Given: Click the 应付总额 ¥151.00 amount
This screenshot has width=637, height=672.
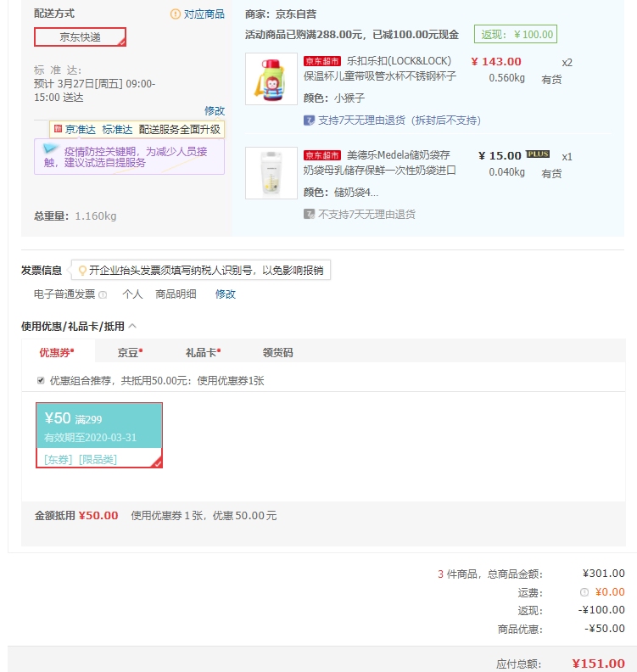Looking at the screenshot, I should 599,664.
